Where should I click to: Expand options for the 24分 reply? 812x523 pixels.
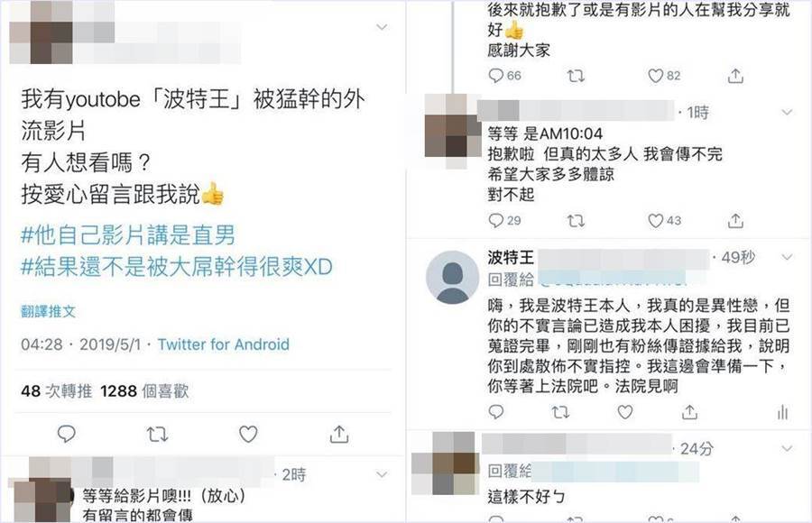pos(787,448)
